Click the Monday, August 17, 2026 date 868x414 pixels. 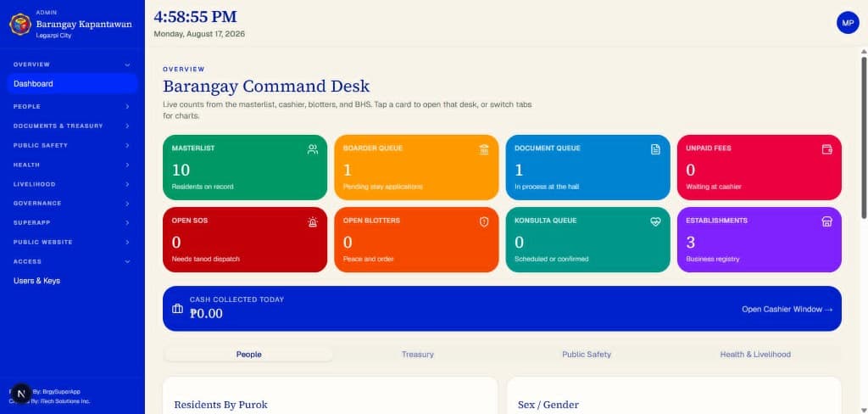[x=199, y=34]
